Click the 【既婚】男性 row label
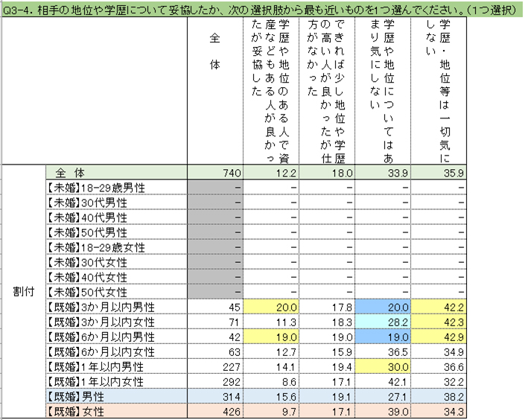 (x=116, y=396)
